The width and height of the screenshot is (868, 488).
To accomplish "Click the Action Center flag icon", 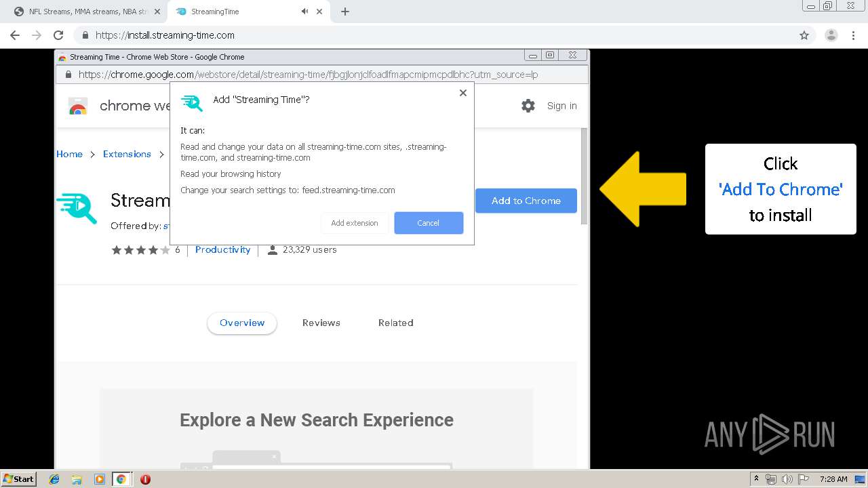I will click(x=803, y=479).
